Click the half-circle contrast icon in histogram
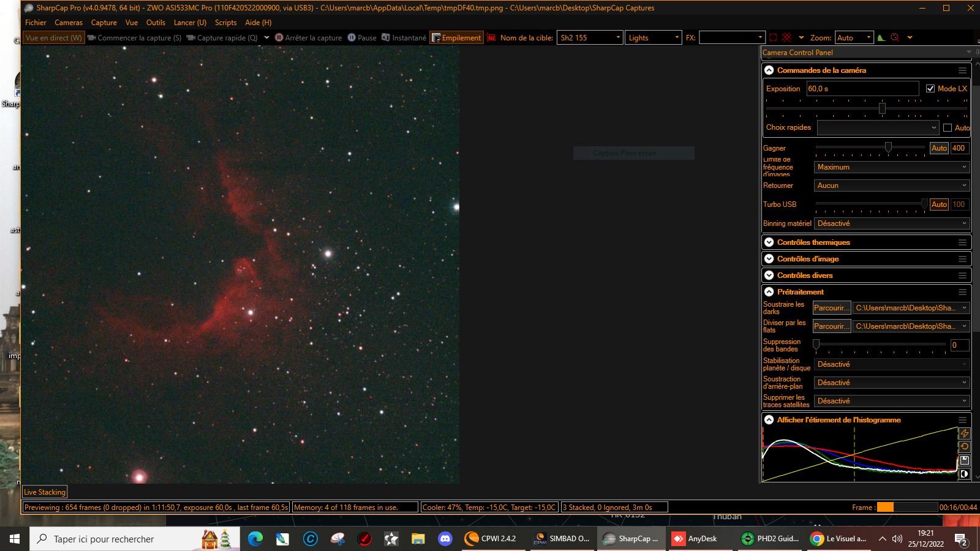This screenshot has width=980, height=551. pos(965,474)
